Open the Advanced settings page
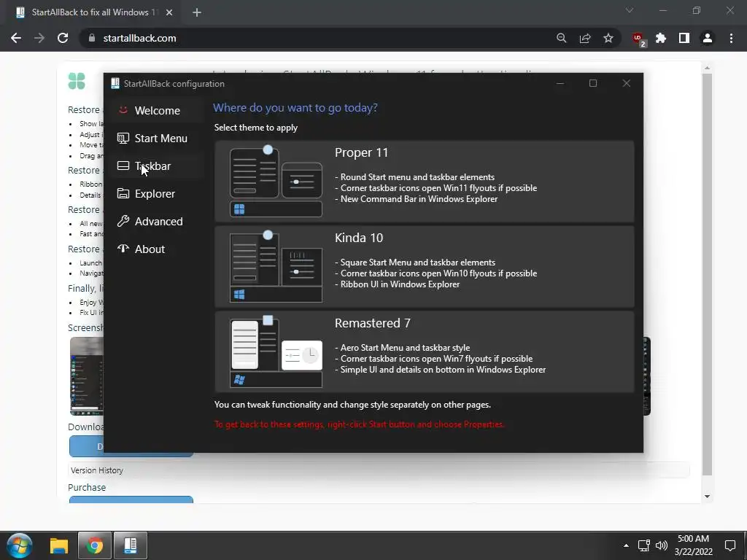The width and height of the screenshot is (747, 560). coord(158,221)
